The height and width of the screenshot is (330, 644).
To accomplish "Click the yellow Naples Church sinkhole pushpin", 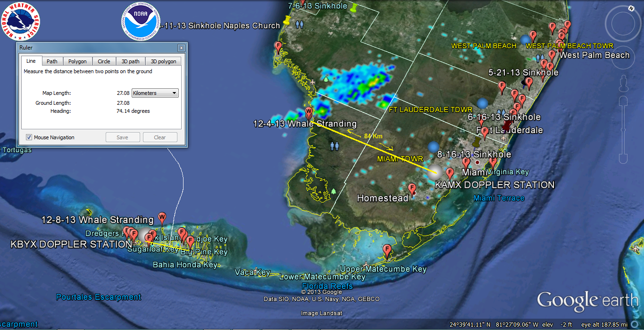I will coord(286,21).
